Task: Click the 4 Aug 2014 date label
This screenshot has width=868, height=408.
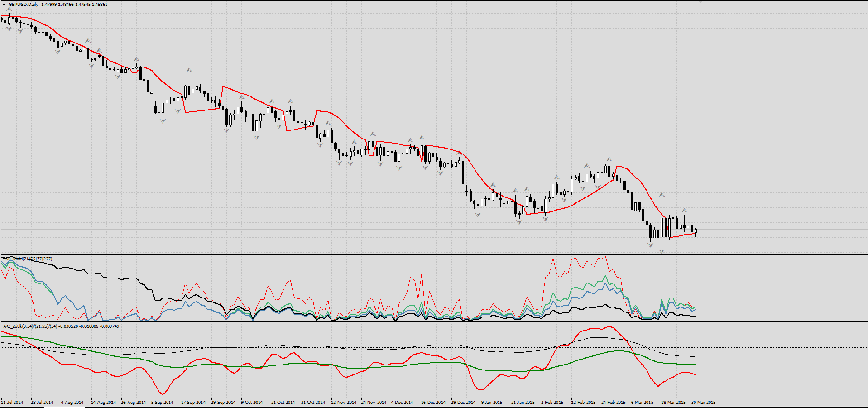Action: point(72,402)
